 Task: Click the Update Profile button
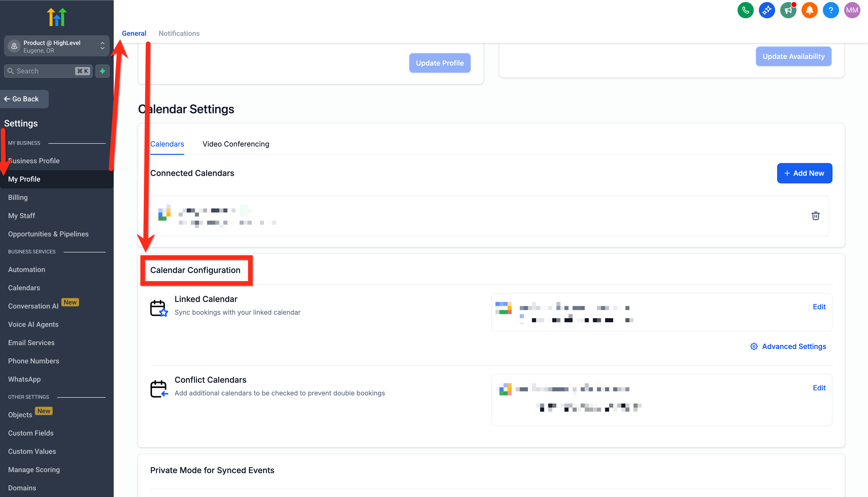(439, 63)
